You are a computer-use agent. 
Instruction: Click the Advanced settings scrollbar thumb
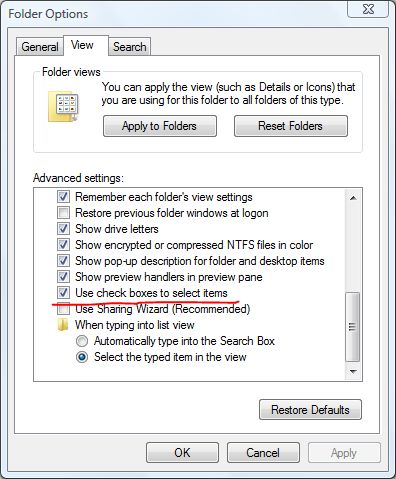click(x=353, y=327)
